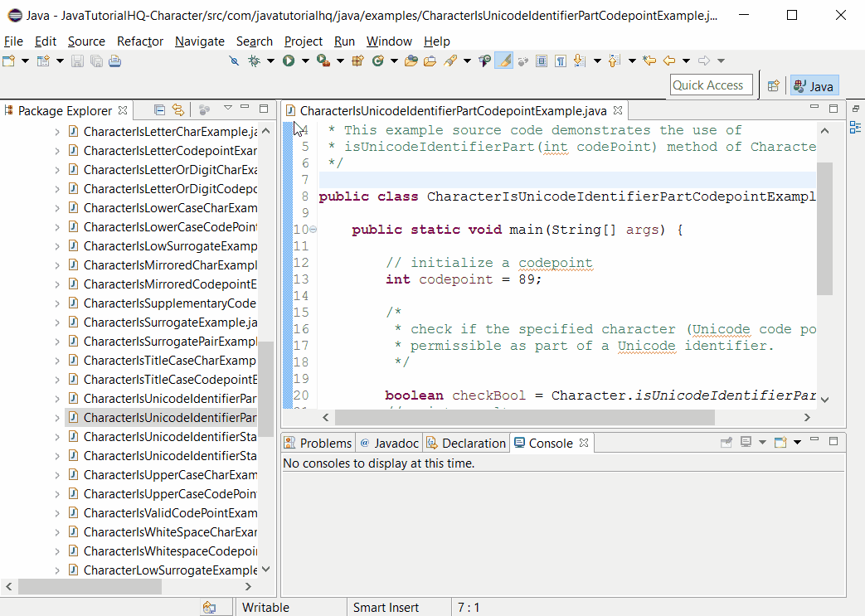The image size is (865, 616).
Task: Click inside the Quick Access field
Action: (x=711, y=85)
